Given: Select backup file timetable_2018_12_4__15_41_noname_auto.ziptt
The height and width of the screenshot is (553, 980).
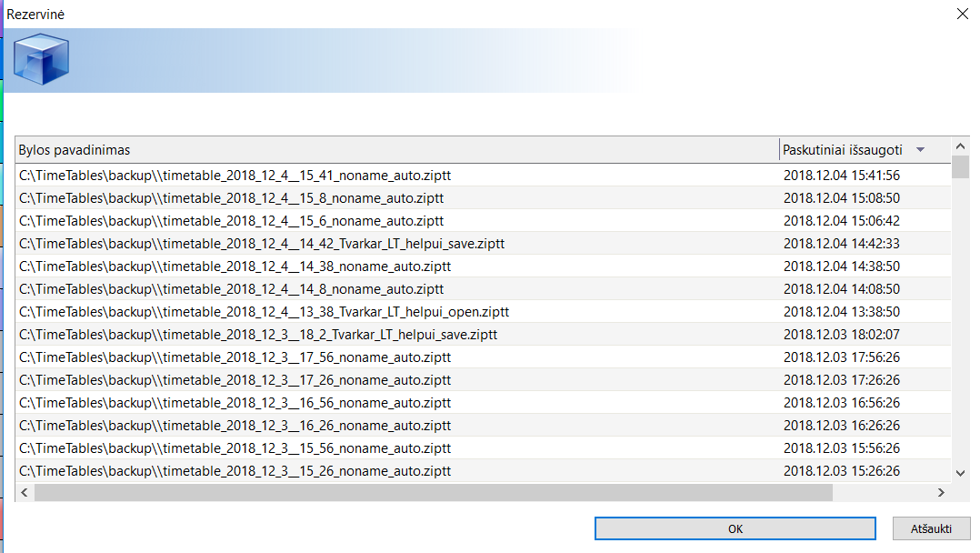Looking at the screenshot, I should pyautogui.click(x=235, y=176).
